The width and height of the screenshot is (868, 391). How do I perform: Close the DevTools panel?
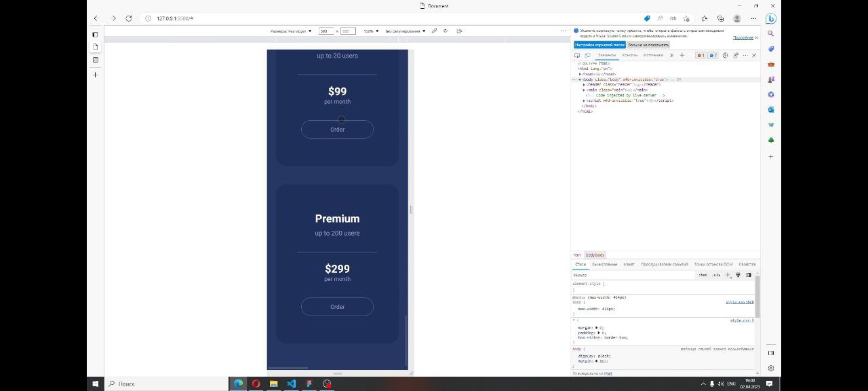pyautogui.click(x=754, y=56)
